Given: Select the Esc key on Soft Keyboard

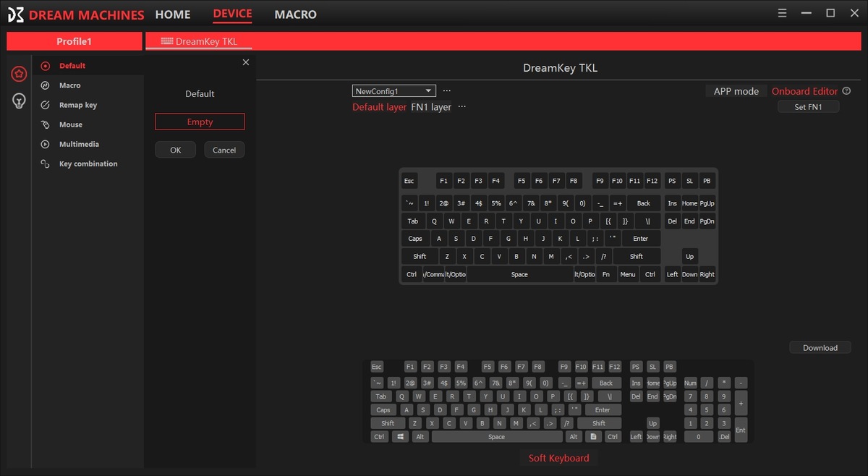Looking at the screenshot, I should click(x=377, y=367).
